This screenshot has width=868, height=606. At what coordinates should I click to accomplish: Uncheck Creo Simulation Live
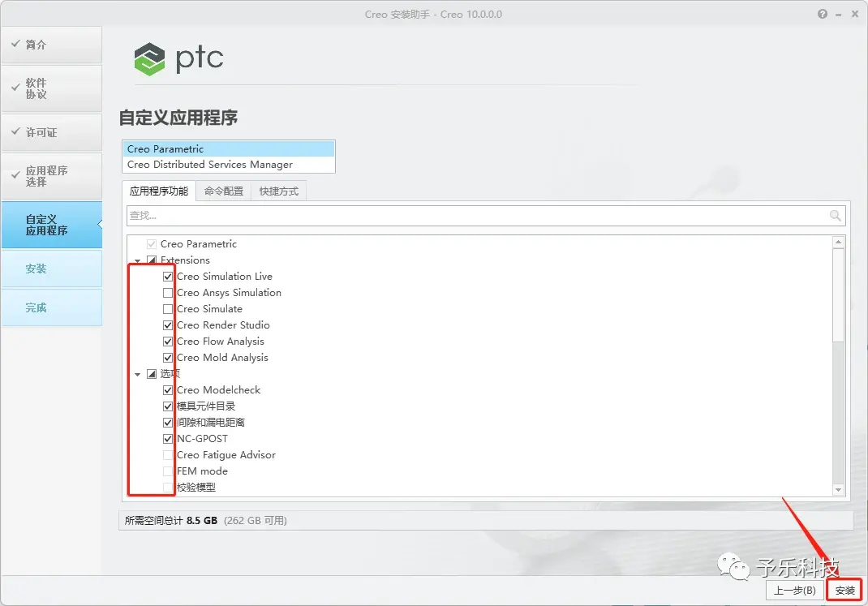coord(168,277)
